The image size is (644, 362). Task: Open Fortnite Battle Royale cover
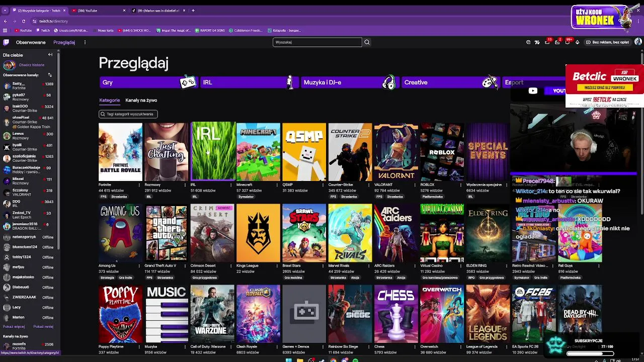pos(120,151)
